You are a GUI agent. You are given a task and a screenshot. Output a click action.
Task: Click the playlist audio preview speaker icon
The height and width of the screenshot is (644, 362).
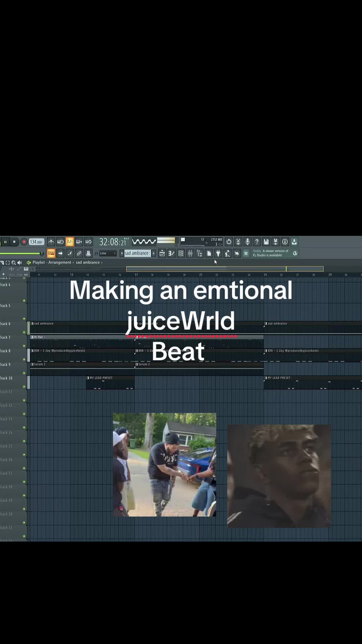tap(19, 262)
